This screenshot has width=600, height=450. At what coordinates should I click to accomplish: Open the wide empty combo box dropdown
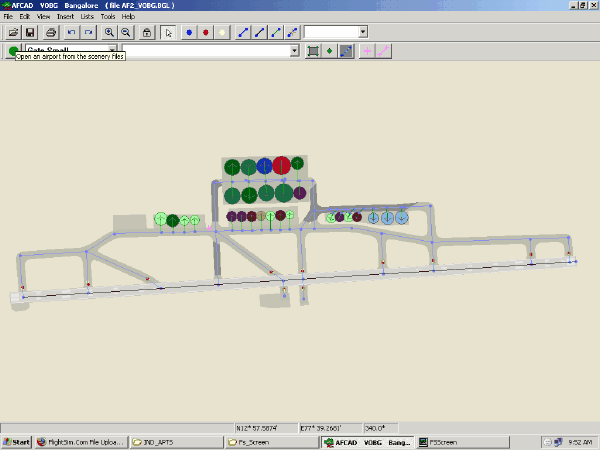(x=294, y=50)
